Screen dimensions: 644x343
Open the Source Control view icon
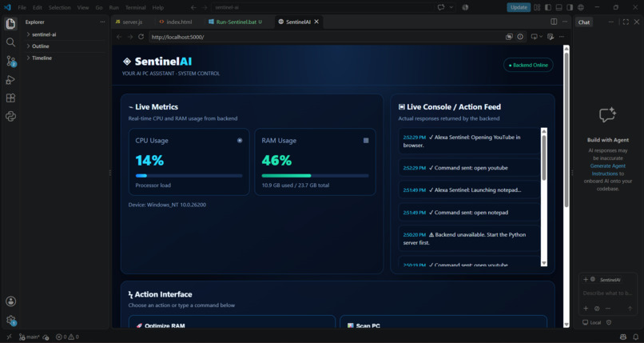coord(10,62)
